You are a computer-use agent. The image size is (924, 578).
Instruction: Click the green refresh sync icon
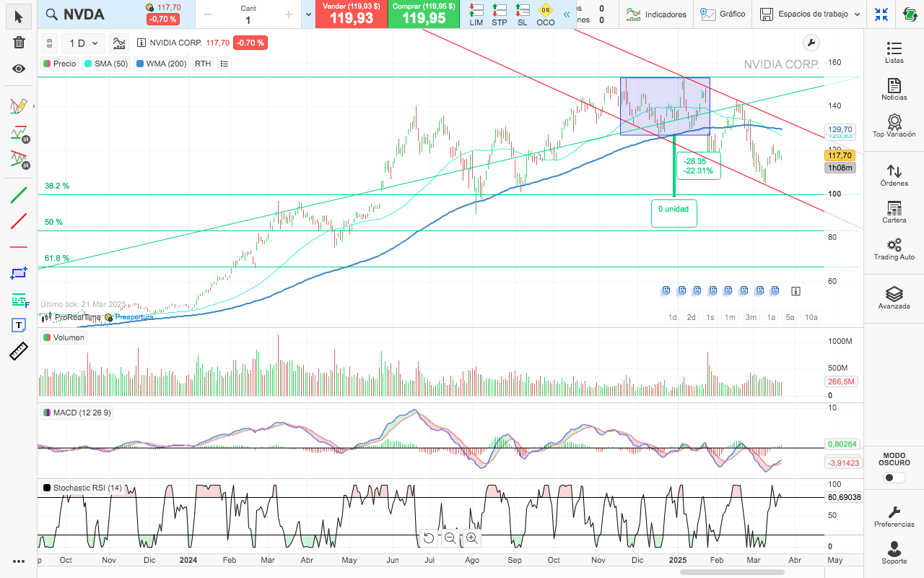pyautogui.click(x=911, y=14)
